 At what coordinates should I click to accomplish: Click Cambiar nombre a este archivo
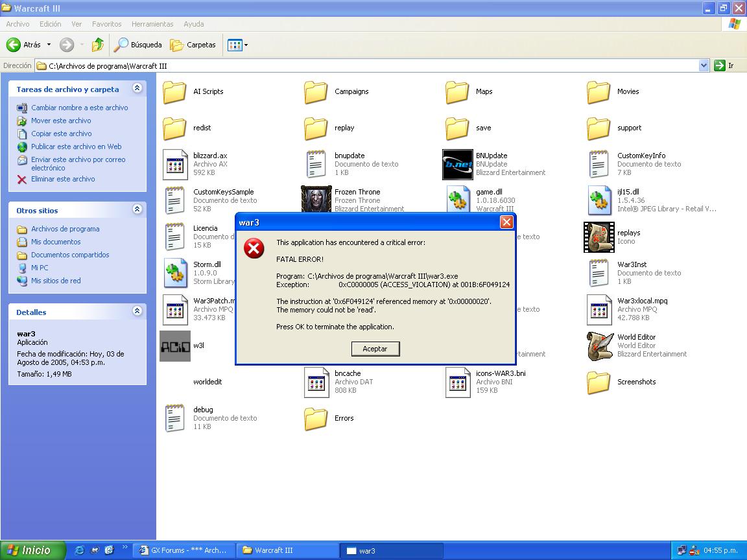(x=80, y=108)
